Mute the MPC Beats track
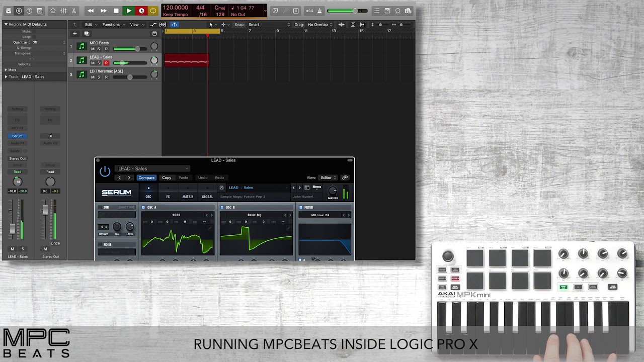 (93, 49)
